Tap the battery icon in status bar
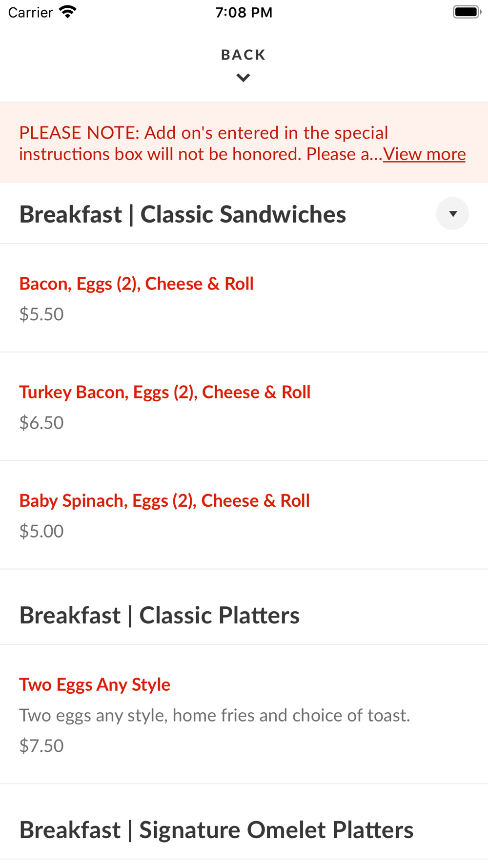 click(x=467, y=12)
